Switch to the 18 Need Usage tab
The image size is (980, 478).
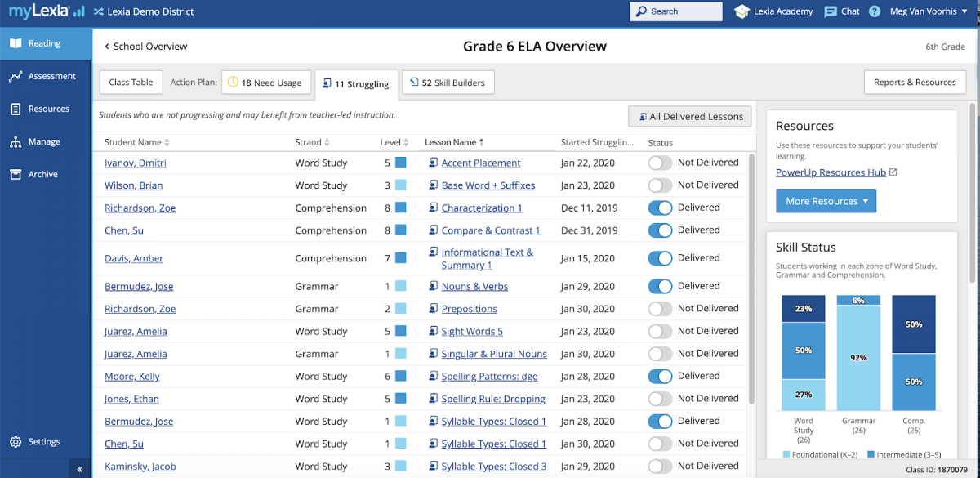(x=265, y=83)
